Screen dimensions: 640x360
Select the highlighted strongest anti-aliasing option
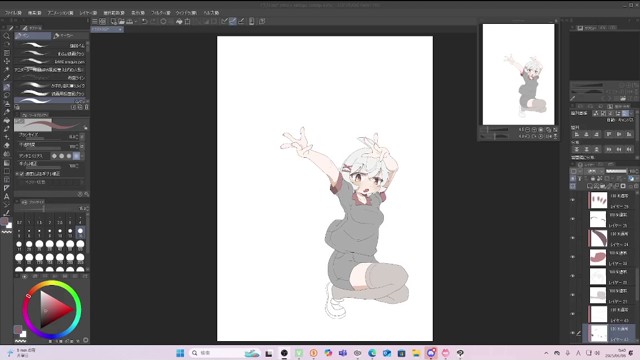76,156
